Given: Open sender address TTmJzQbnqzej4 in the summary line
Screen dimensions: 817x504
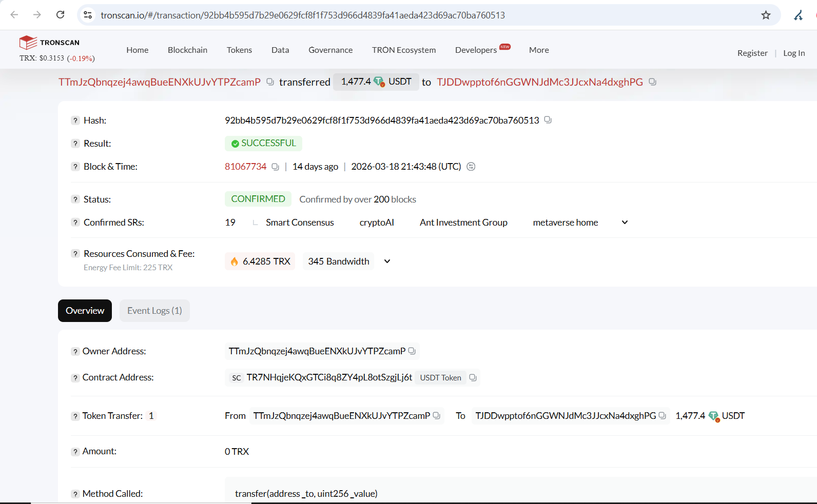Looking at the screenshot, I should tap(160, 82).
